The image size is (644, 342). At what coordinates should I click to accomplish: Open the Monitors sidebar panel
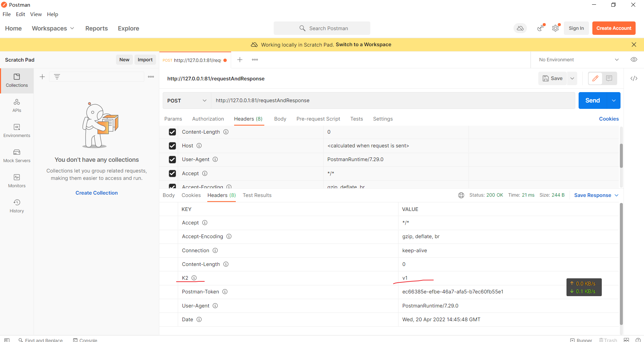tap(17, 181)
